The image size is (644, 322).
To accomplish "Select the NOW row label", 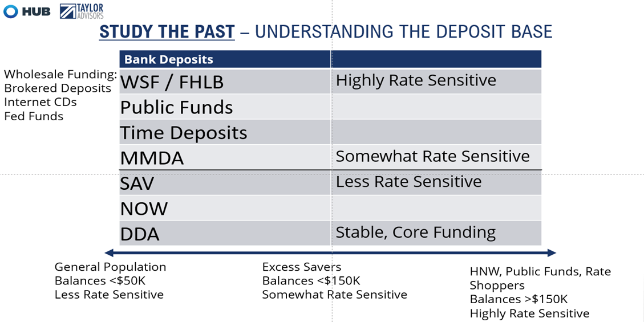I will tap(144, 209).
